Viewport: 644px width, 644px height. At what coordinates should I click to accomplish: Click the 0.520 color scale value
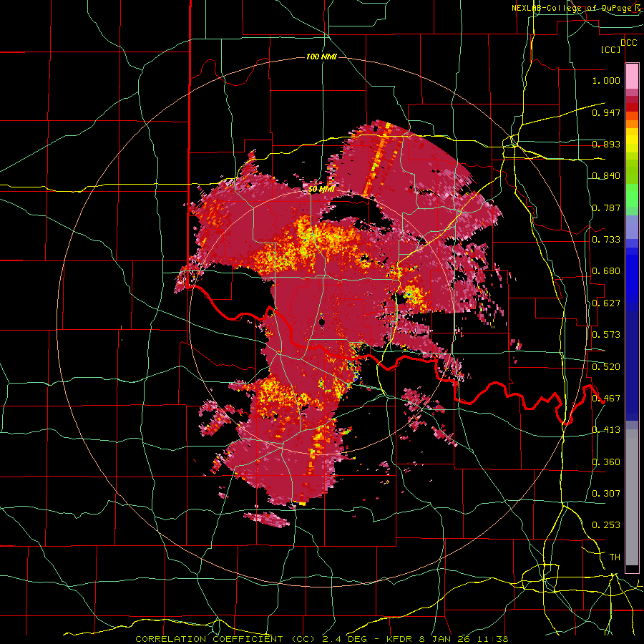tap(606, 367)
